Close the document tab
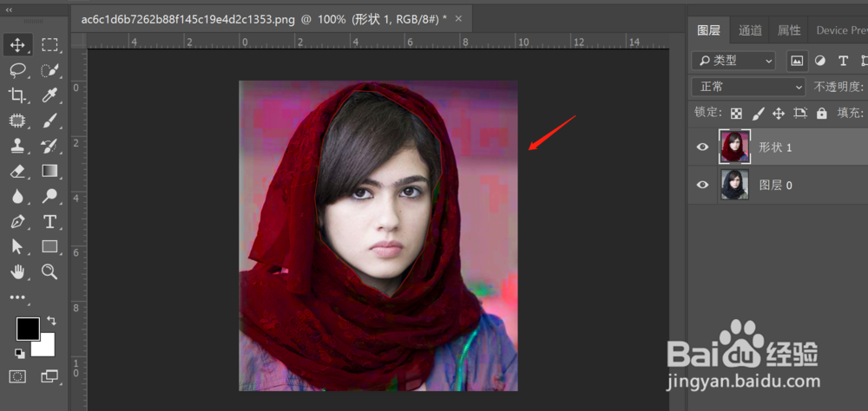Screen dimensions: 868x411 [458, 18]
